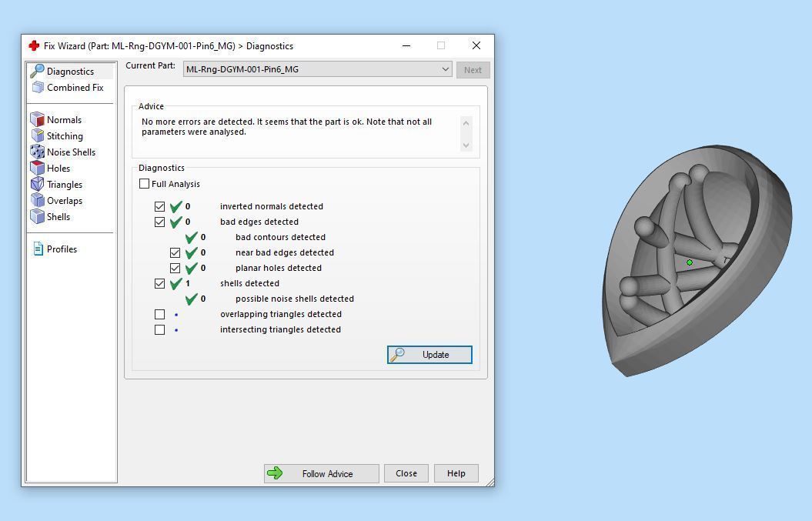Click the red cross Fix Wizard icon
812x521 pixels.
pos(34,46)
